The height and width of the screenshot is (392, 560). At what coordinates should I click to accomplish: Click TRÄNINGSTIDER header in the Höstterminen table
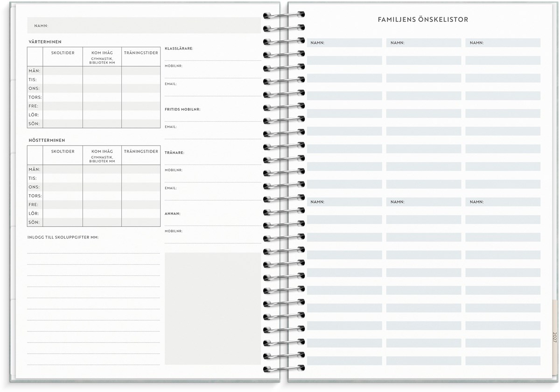pos(141,152)
